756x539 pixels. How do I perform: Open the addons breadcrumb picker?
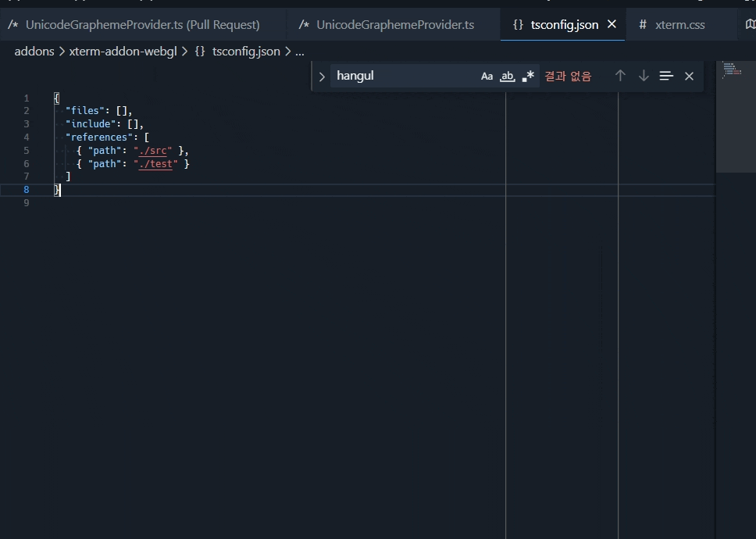pyautogui.click(x=34, y=51)
